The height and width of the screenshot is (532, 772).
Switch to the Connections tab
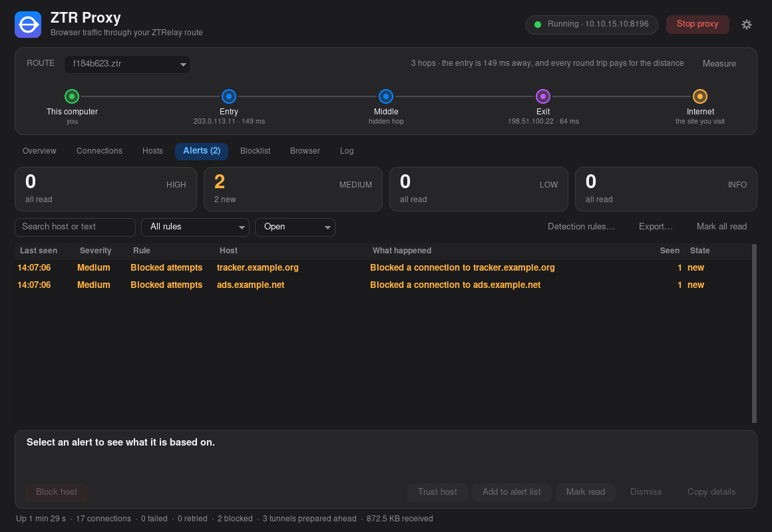(99, 151)
